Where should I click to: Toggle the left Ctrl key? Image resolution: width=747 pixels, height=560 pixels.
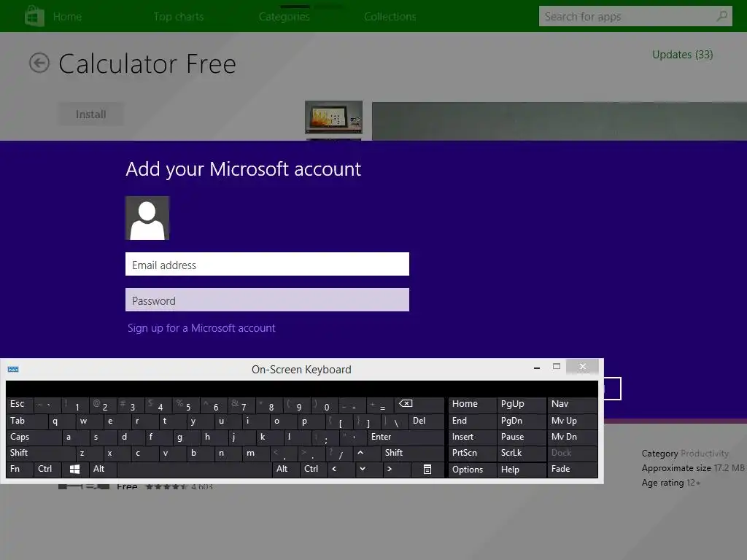coord(47,469)
